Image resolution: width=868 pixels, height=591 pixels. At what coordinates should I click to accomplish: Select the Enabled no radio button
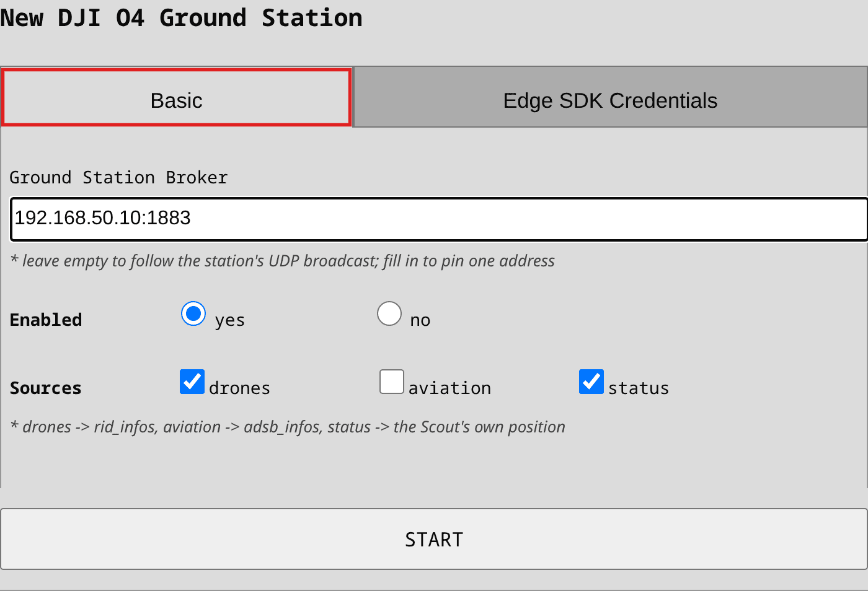point(389,313)
